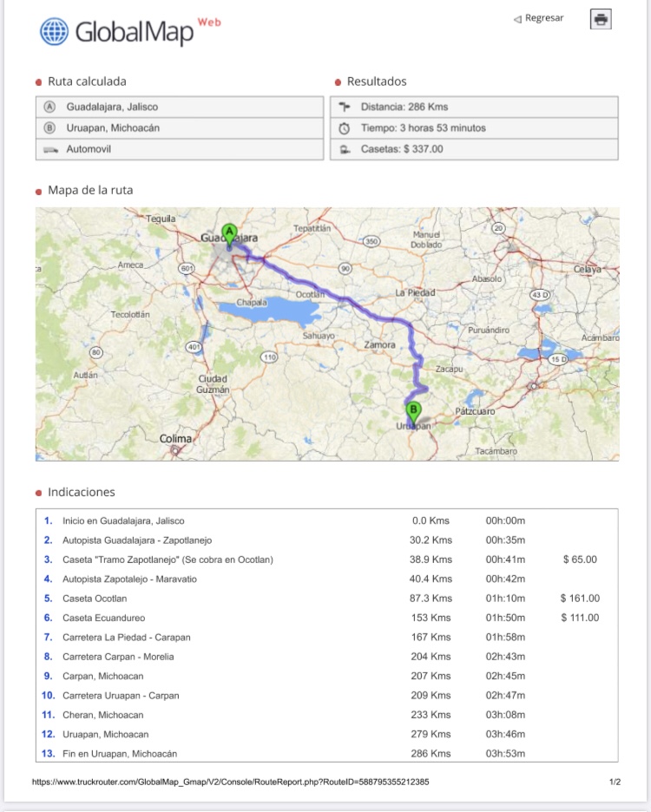Select step 6 Caseta Ecuandureo row
This screenshot has height=812, width=651.
pos(103,618)
